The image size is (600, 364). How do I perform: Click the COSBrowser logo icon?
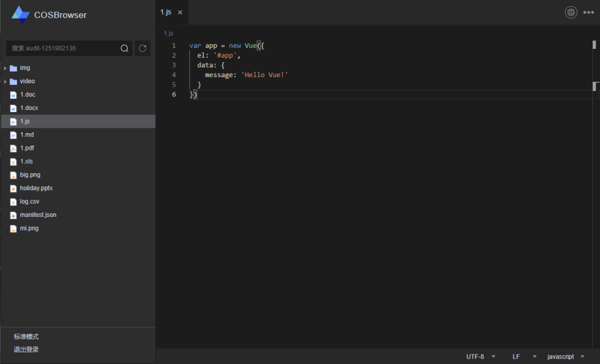point(21,15)
